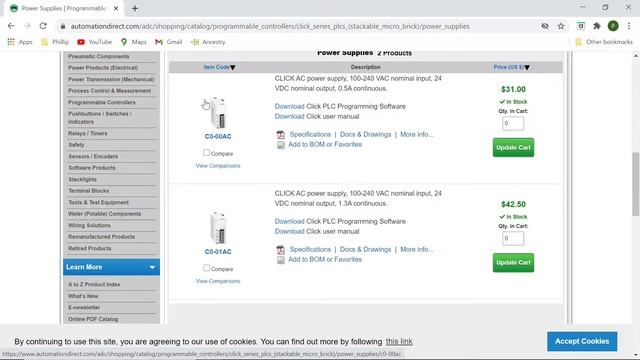Click the page vertical scrollbar thumb
640x360 pixels.
pos(636,184)
